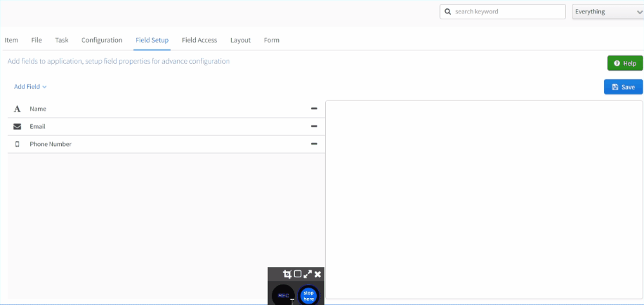Open the Task tab

[62, 41]
